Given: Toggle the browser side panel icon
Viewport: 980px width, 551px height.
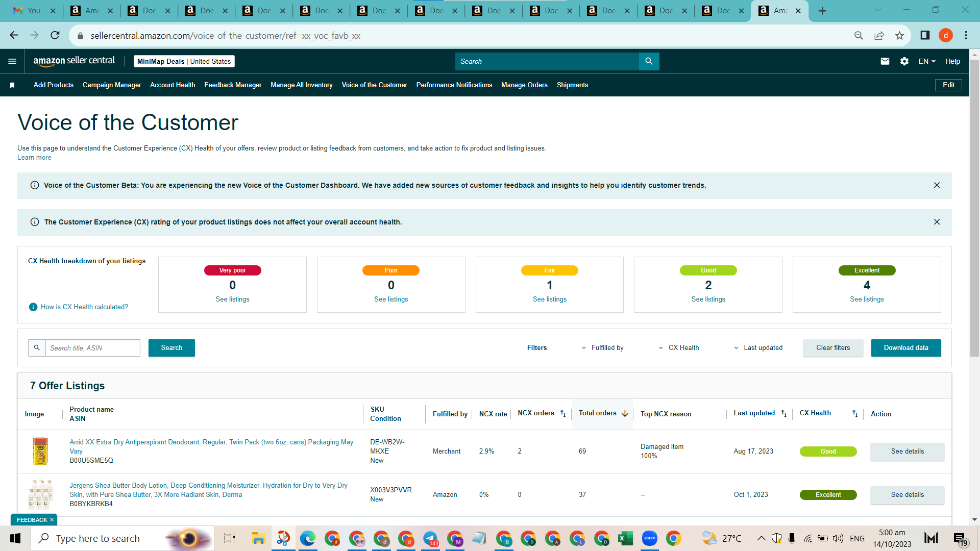Looking at the screenshot, I should pyautogui.click(x=925, y=35).
